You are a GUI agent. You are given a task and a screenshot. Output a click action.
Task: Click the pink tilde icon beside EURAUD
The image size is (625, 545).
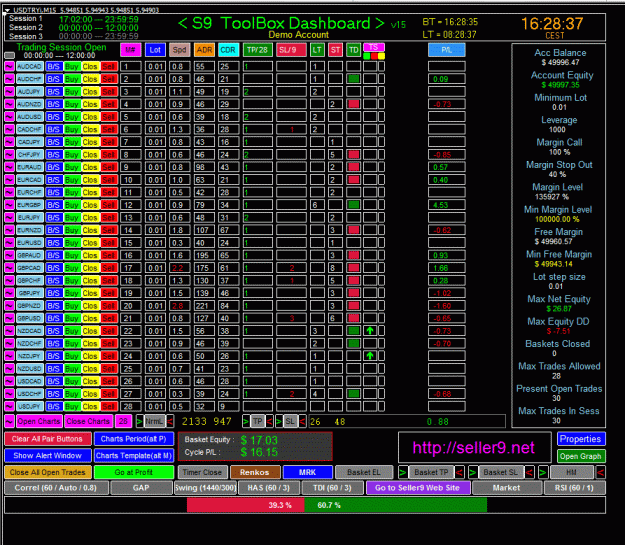(9, 167)
